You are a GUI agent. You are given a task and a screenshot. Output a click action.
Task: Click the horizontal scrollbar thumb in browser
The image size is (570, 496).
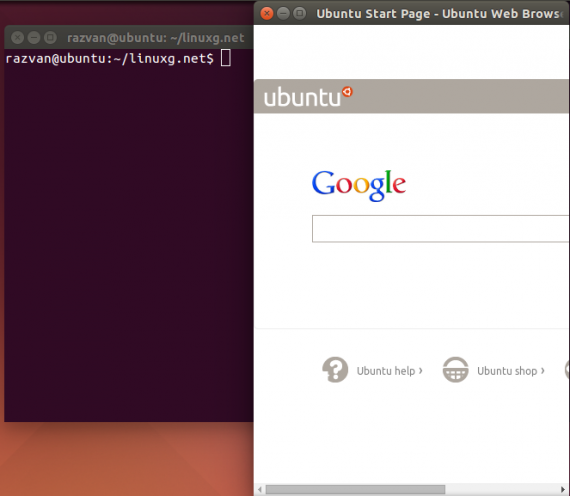(355, 489)
